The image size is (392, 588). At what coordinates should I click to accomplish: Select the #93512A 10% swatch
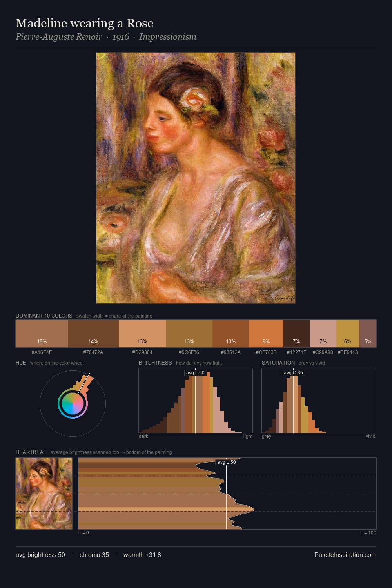coord(231,334)
